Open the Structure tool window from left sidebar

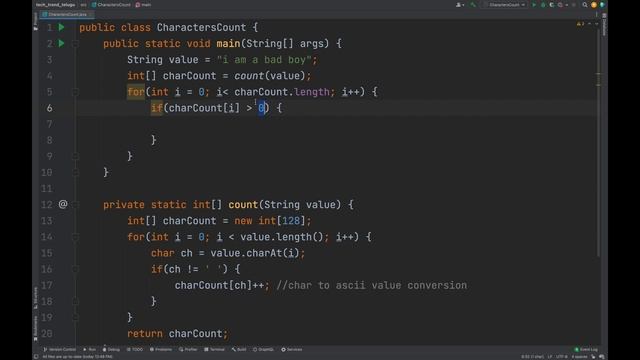pos(36,297)
